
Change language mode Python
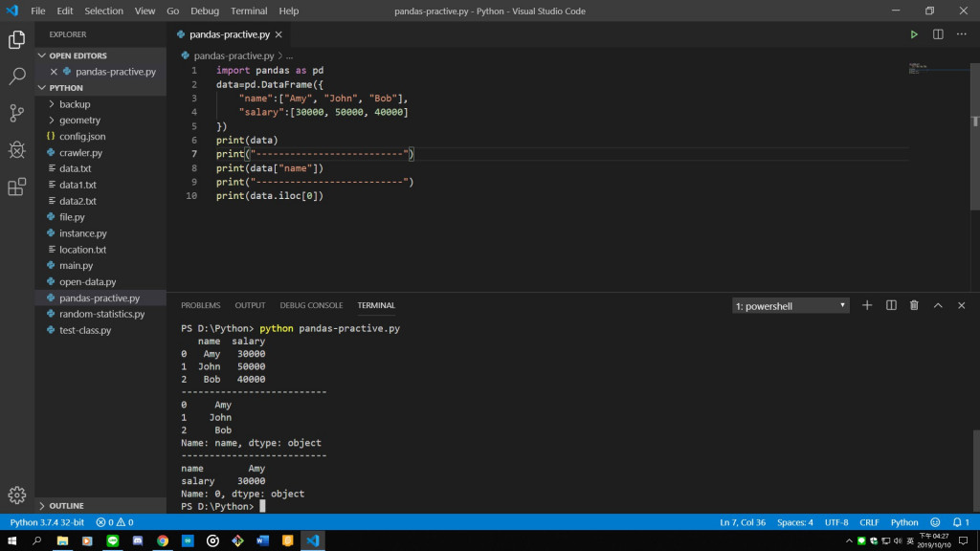coord(904,522)
